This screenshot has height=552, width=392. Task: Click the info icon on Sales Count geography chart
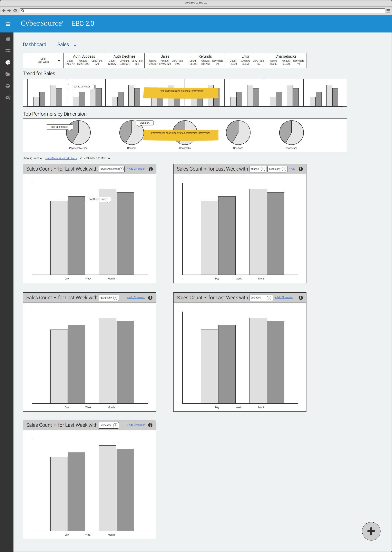pyautogui.click(x=152, y=297)
